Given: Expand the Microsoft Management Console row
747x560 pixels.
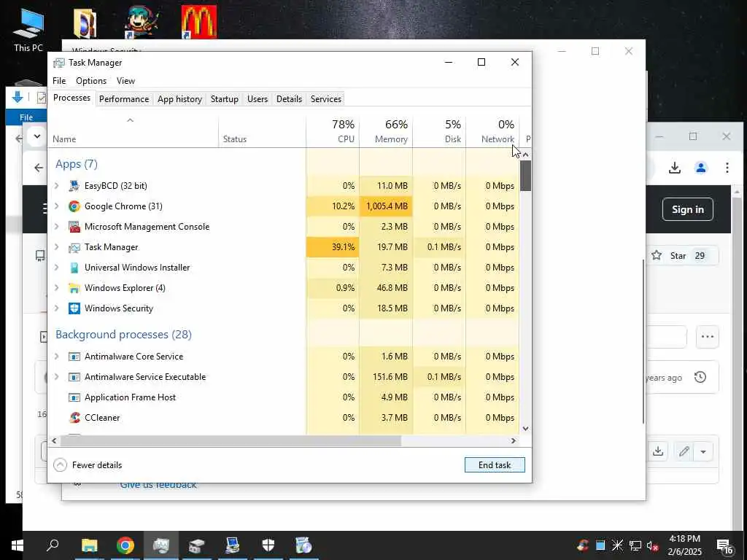Looking at the screenshot, I should 57,227.
